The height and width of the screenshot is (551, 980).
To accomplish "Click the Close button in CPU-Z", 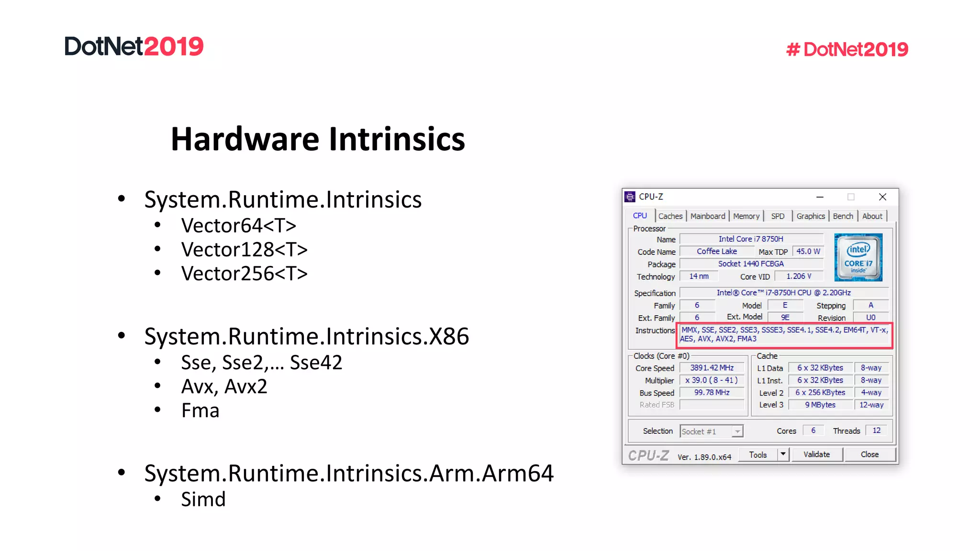I will pyautogui.click(x=869, y=454).
